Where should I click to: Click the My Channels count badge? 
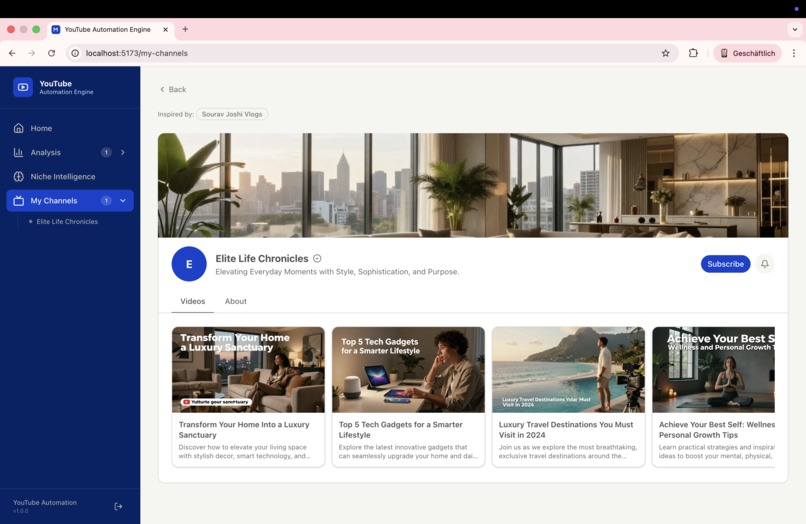[x=106, y=201]
